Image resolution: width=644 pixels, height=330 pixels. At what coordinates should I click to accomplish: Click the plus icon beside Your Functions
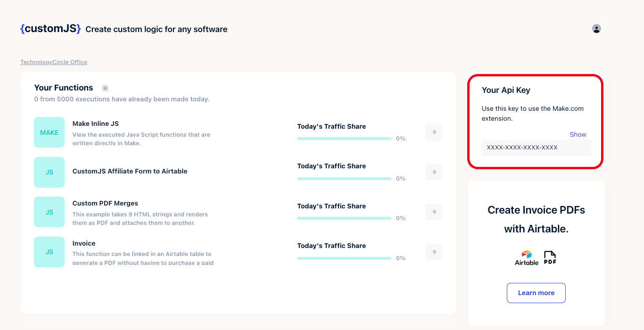pyautogui.click(x=105, y=88)
